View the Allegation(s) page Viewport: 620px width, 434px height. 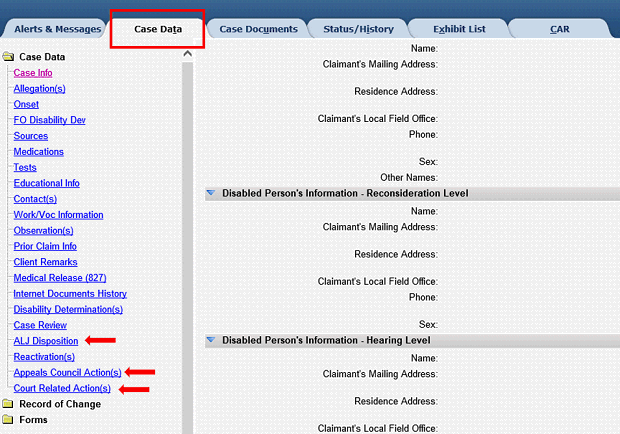coord(39,89)
